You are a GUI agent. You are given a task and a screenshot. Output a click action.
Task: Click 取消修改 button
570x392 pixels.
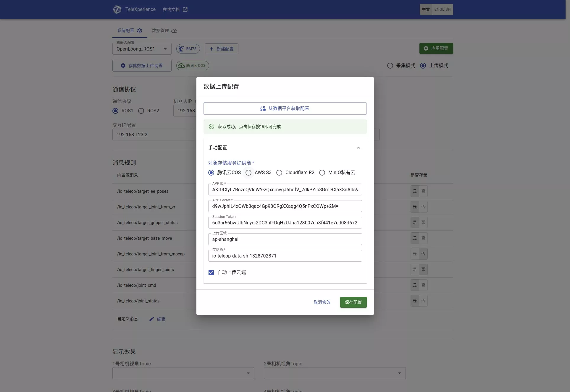coord(322,302)
